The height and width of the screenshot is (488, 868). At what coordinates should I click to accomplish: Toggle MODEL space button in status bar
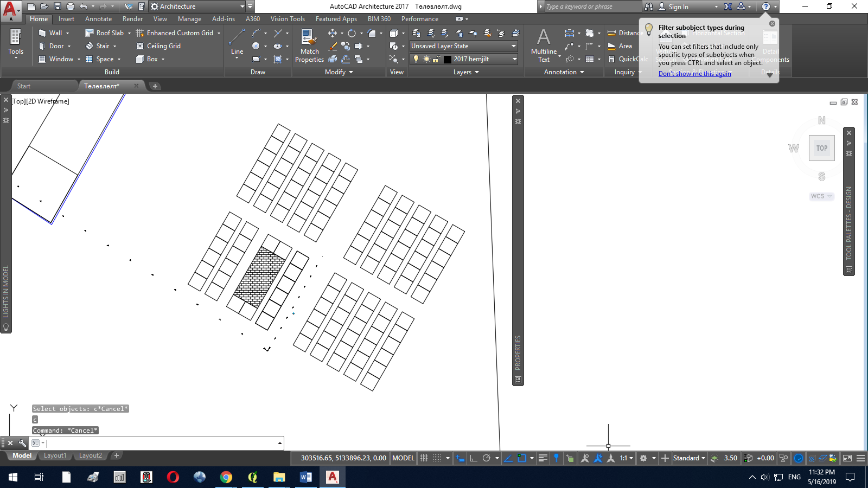click(403, 458)
